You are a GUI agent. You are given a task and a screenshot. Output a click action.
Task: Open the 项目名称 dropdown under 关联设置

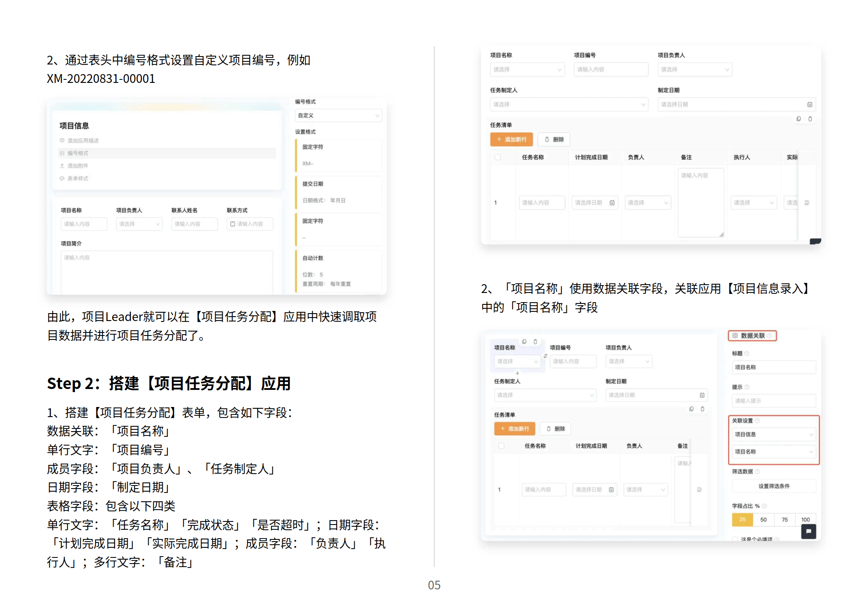pos(774,451)
